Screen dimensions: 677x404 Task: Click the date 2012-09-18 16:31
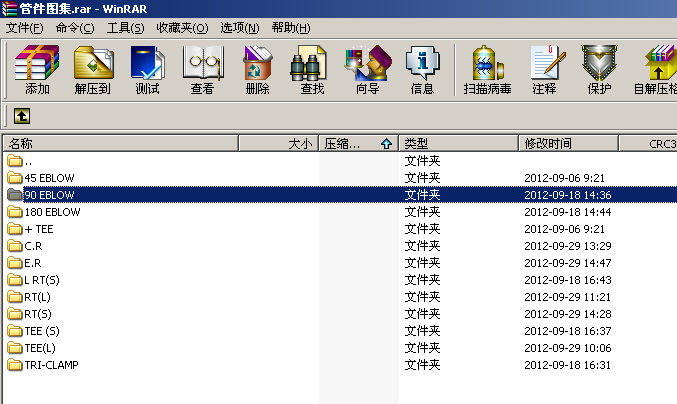(568, 365)
